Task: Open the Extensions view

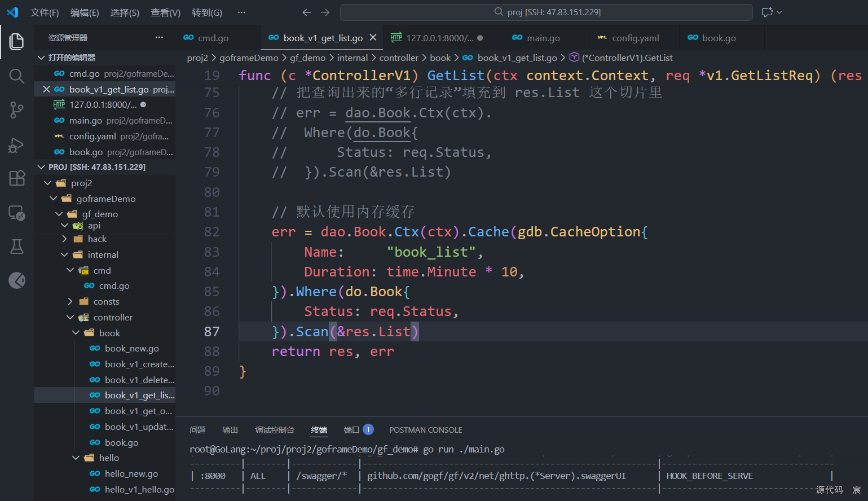Action: (17, 178)
